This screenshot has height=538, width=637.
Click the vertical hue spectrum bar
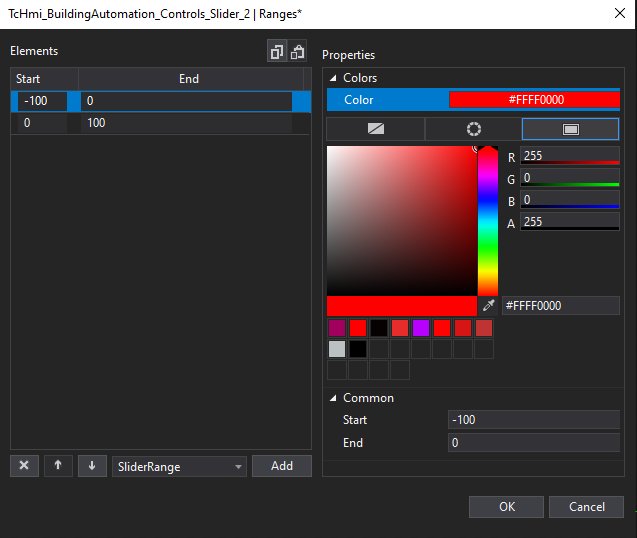coord(488,221)
